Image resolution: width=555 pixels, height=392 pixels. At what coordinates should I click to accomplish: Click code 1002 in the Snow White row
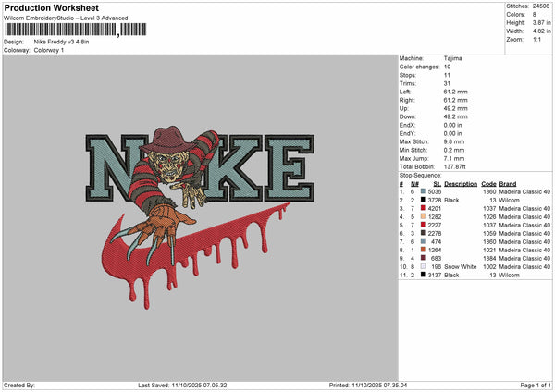pyautogui.click(x=489, y=266)
